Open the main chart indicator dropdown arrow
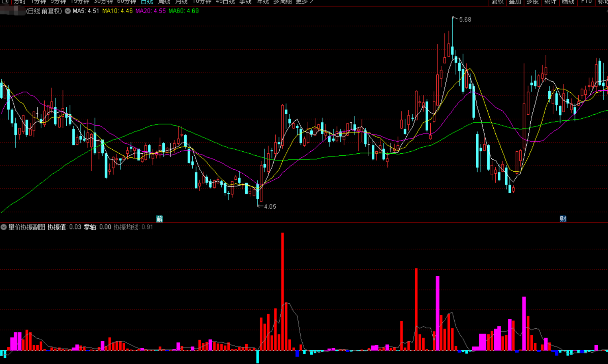Screen dimensions: 608x364 (68, 11)
